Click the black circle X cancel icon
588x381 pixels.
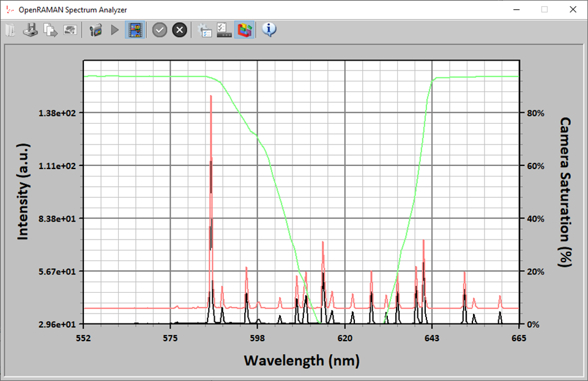(x=179, y=30)
